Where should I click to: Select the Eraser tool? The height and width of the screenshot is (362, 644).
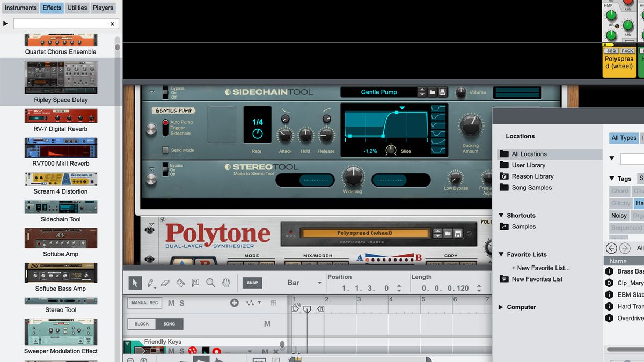click(x=165, y=283)
